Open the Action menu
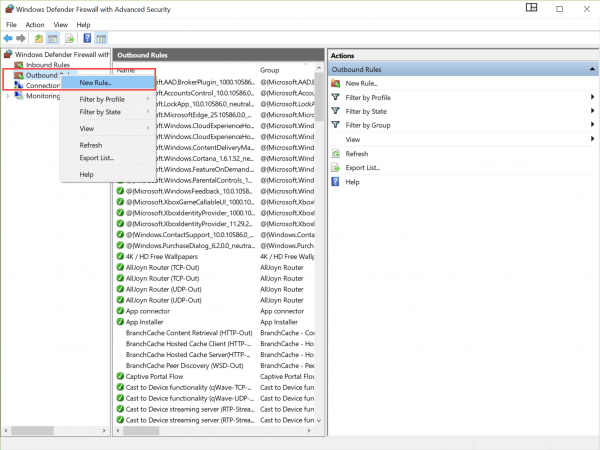The image size is (600, 450). point(35,24)
